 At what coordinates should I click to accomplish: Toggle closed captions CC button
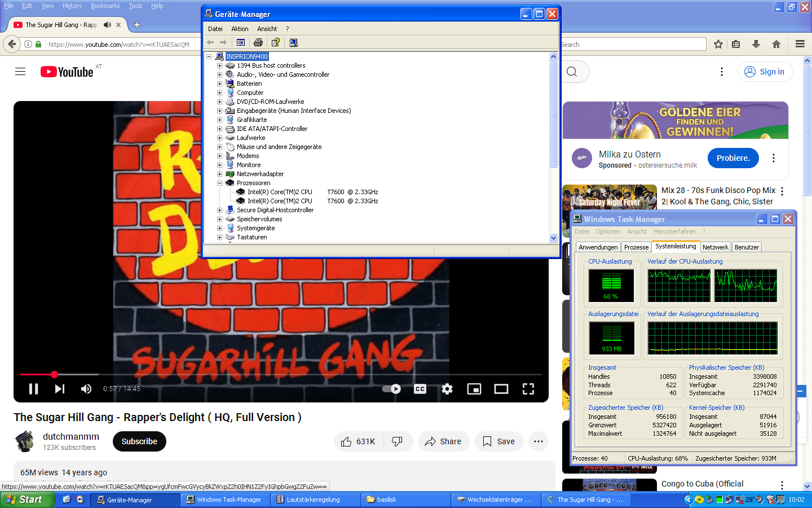coord(420,389)
